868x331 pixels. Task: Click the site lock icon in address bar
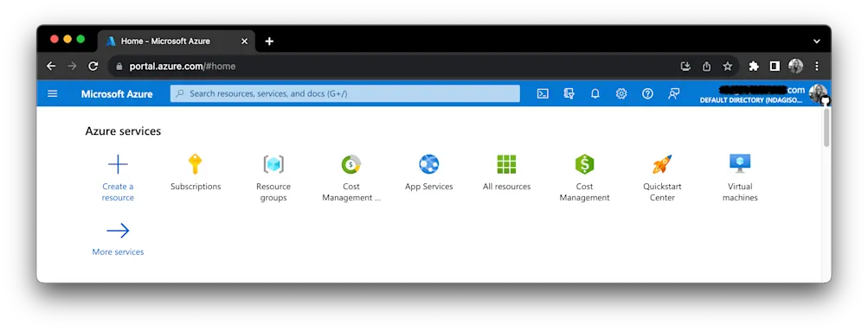tap(119, 67)
